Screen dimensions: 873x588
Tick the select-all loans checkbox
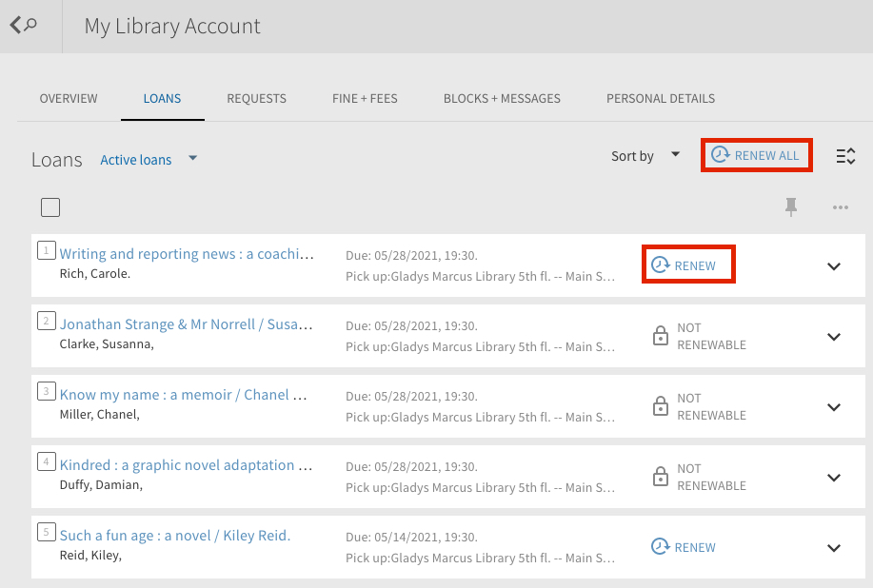(50, 207)
